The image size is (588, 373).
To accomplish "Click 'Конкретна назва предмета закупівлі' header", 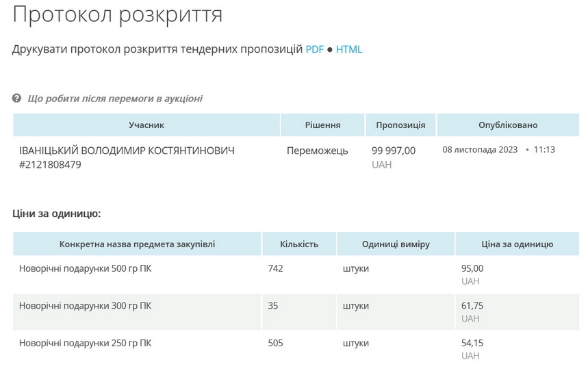I will [137, 244].
